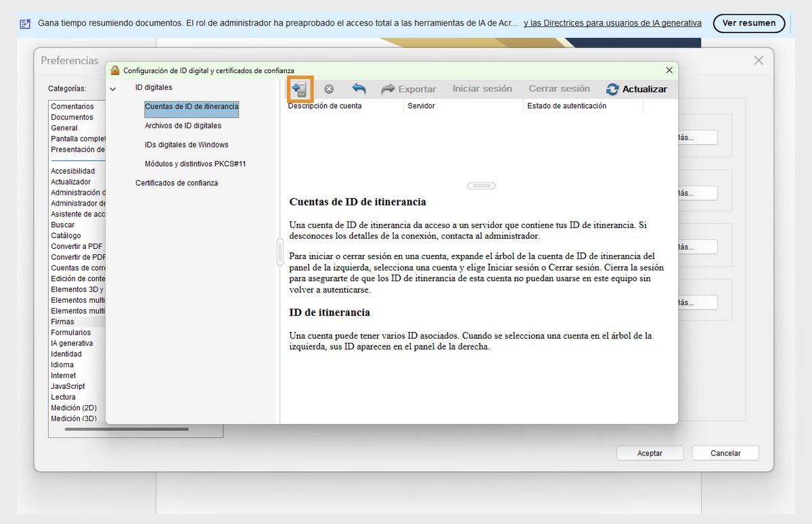Select Iniciar sesión in the toolbar
The height and width of the screenshot is (524, 812).
coord(482,89)
